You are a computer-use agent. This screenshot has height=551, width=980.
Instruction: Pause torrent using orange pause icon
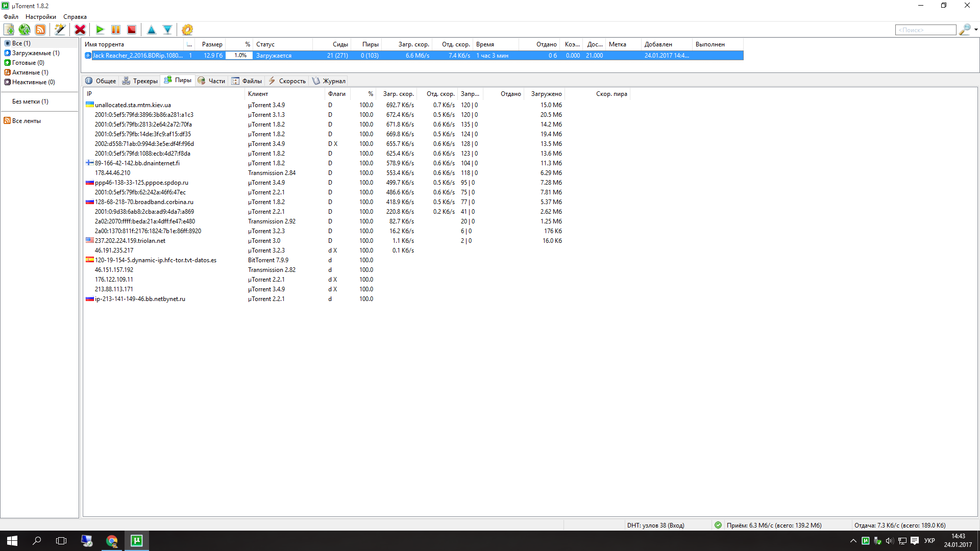(116, 30)
